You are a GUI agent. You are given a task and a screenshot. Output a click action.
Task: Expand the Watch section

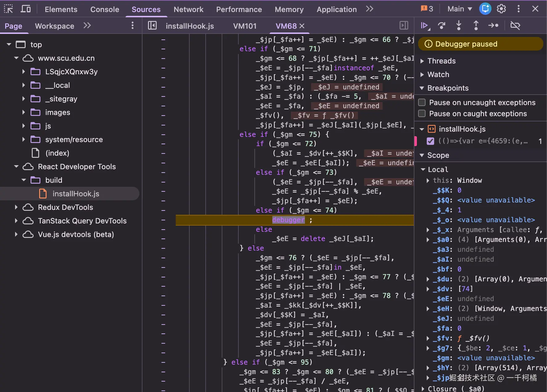tap(422, 75)
